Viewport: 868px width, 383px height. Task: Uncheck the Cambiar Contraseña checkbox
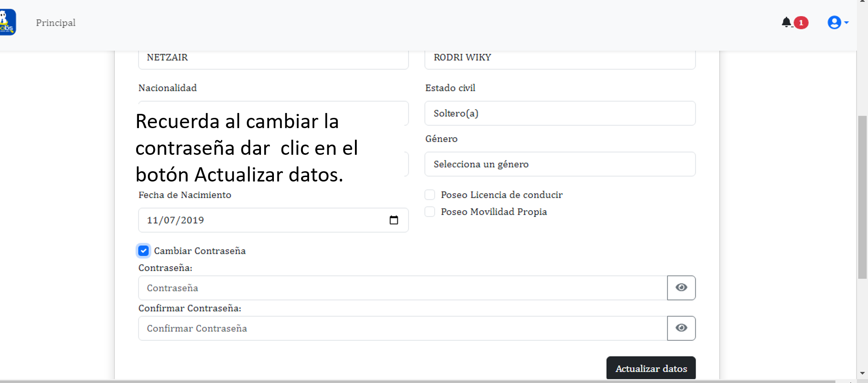143,251
